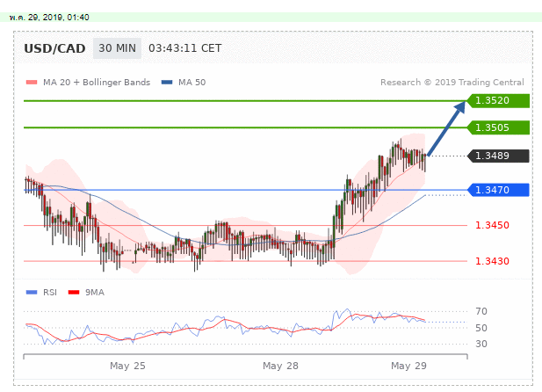Viewport: 542px width, 392px height.
Task: Click the 1.3430 red support label
Action: (x=492, y=261)
